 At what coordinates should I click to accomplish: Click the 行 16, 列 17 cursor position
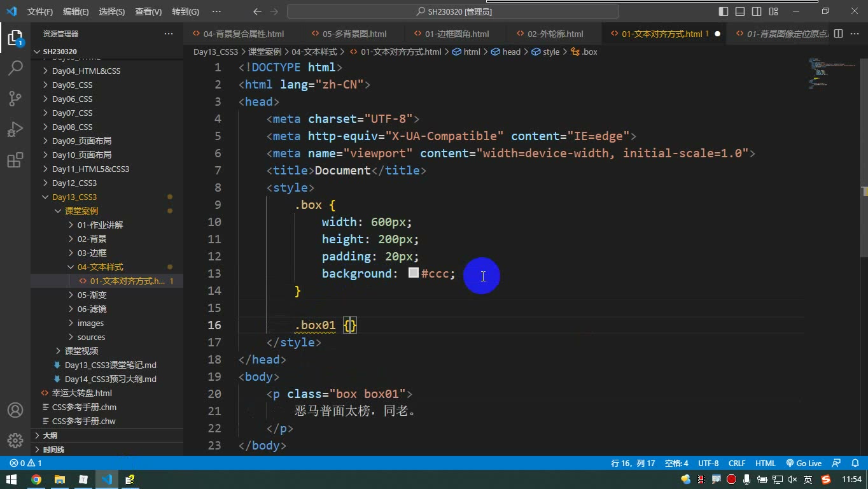point(633,464)
